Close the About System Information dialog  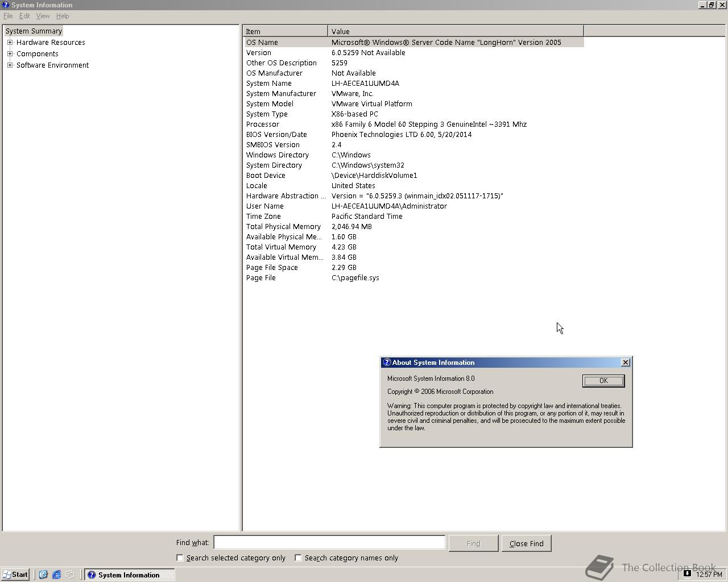626,362
